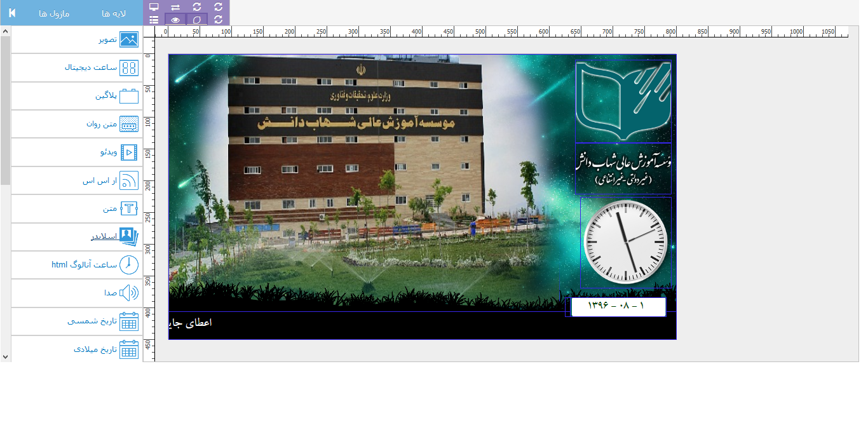
Task: Select the logo image layer on canvas
Action: pyautogui.click(x=623, y=102)
